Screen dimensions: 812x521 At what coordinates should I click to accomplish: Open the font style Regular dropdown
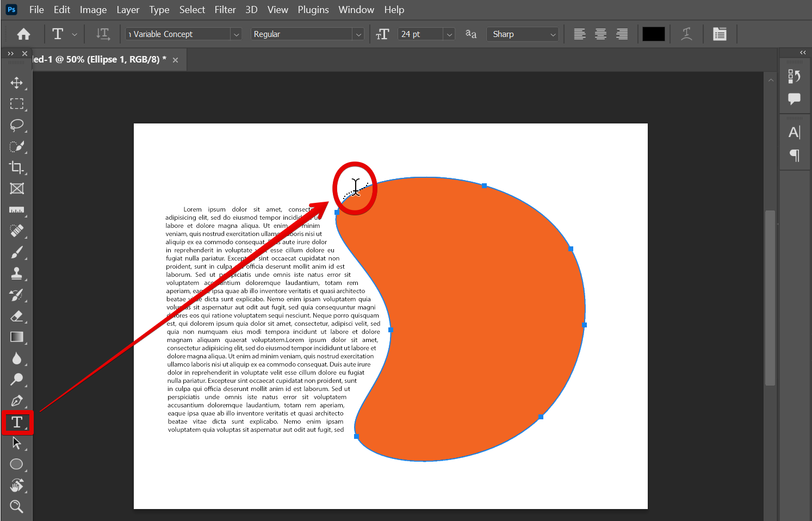click(x=358, y=34)
